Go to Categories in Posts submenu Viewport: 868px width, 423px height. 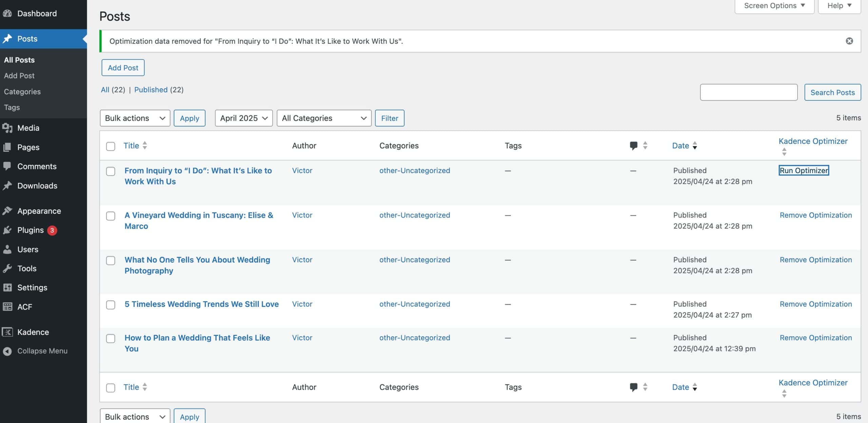(x=22, y=92)
